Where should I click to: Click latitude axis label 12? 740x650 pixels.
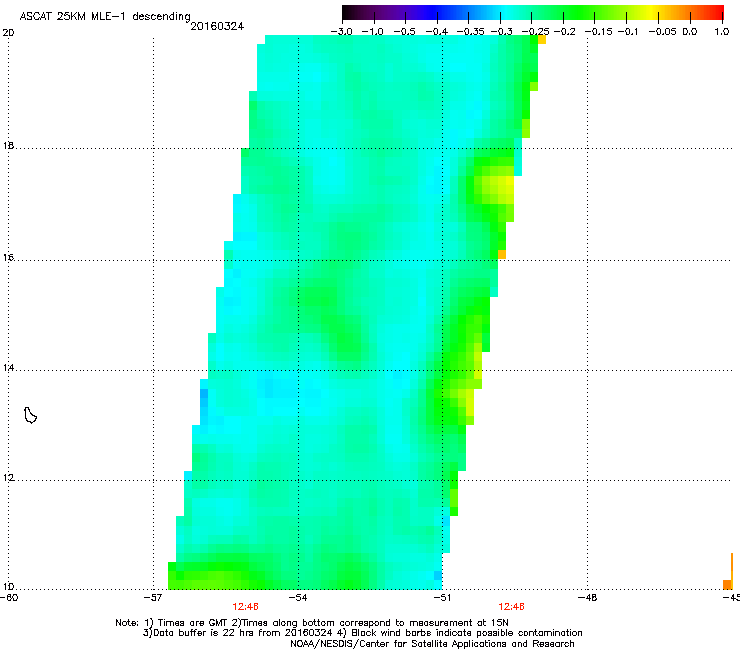pyautogui.click(x=8, y=478)
